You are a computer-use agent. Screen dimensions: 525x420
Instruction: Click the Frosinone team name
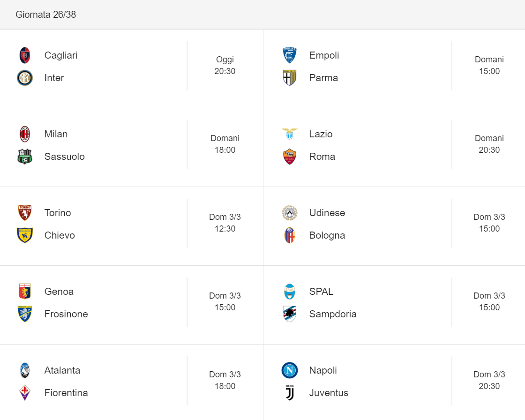[66, 314]
